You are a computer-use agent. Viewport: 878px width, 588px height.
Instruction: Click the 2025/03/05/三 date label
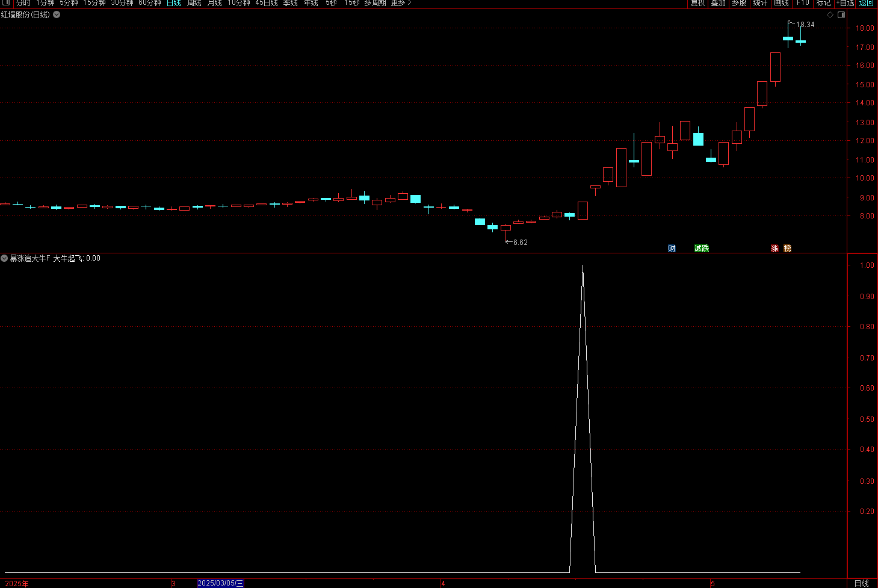coord(220,583)
